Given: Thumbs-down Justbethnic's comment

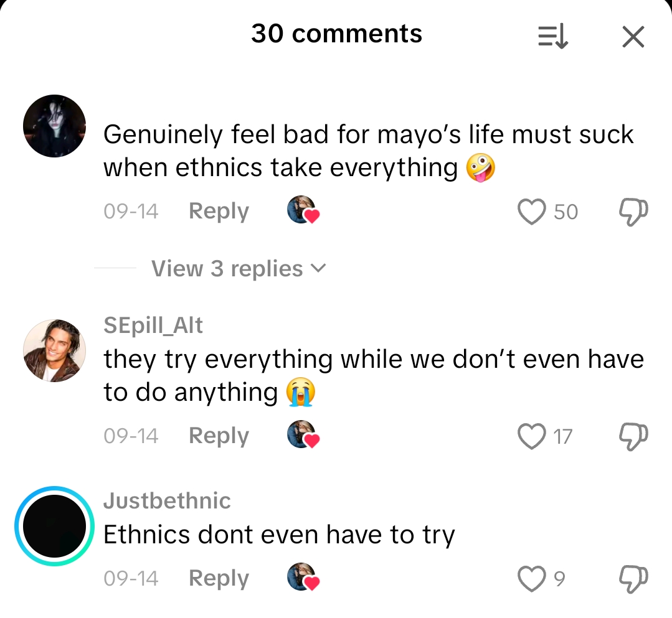Looking at the screenshot, I should pyautogui.click(x=633, y=579).
